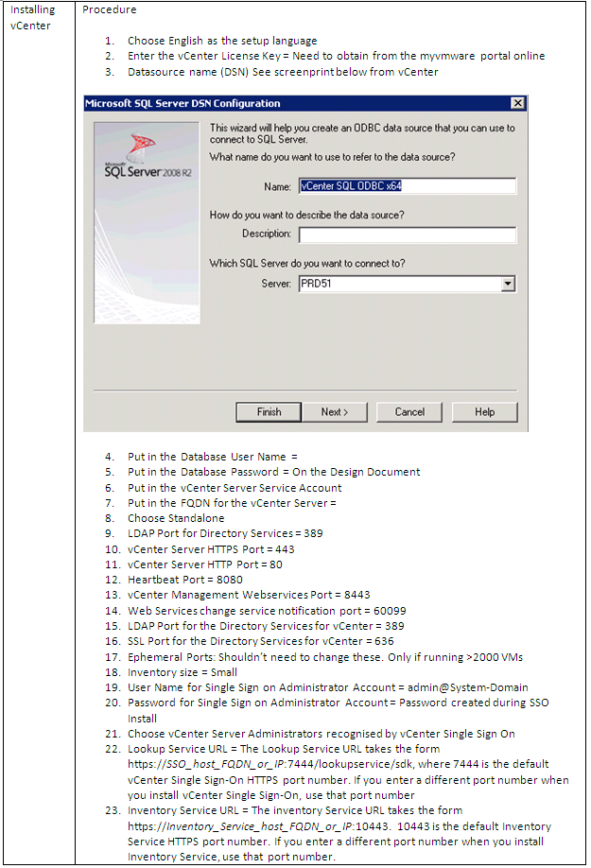Close the Microsoft SQL Server DSN Configuration dialog
The height and width of the screenshot is (868, 591).
[x=517, y=103]
